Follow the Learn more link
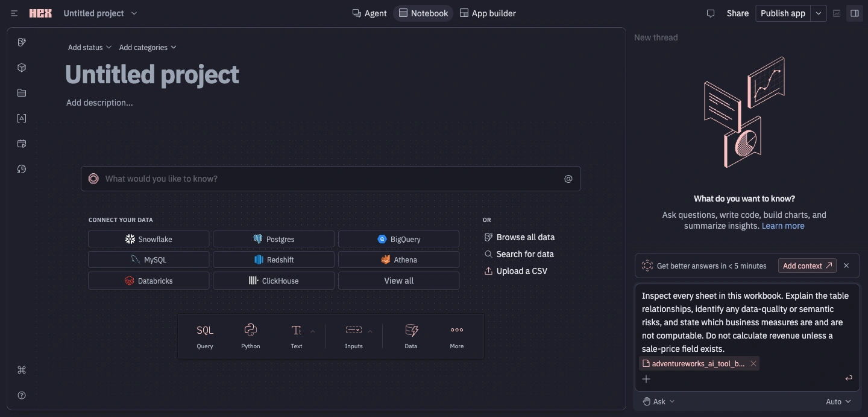This screenshot has height=417, width=868. 783,226
